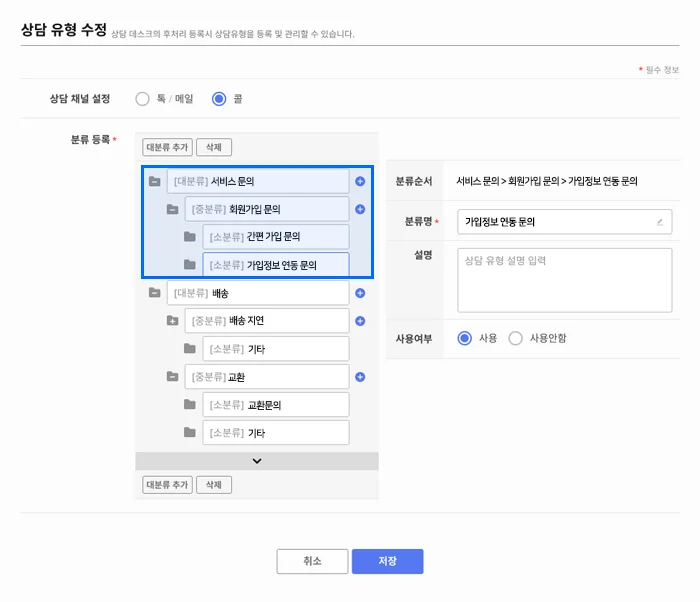Expand the category list with the down chevron

coord(257,461)
